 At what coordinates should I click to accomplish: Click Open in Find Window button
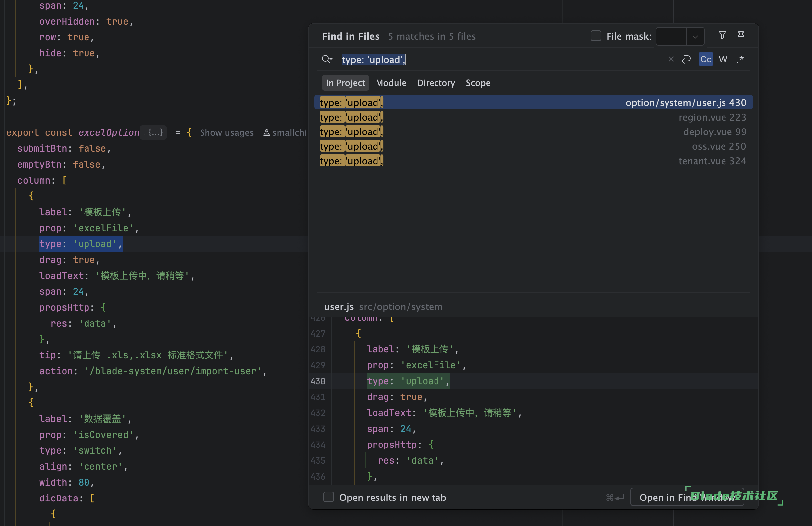point(686,497)
